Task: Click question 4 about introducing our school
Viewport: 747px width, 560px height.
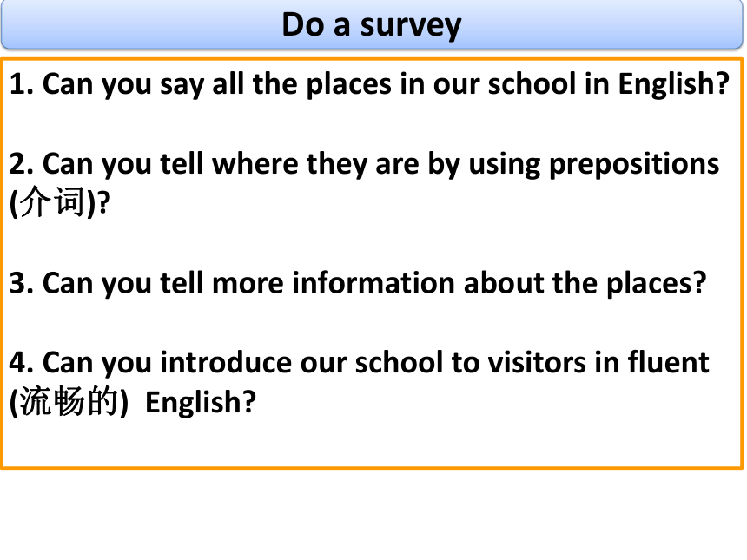Action: pyautogui.click(x=360, y=382)
